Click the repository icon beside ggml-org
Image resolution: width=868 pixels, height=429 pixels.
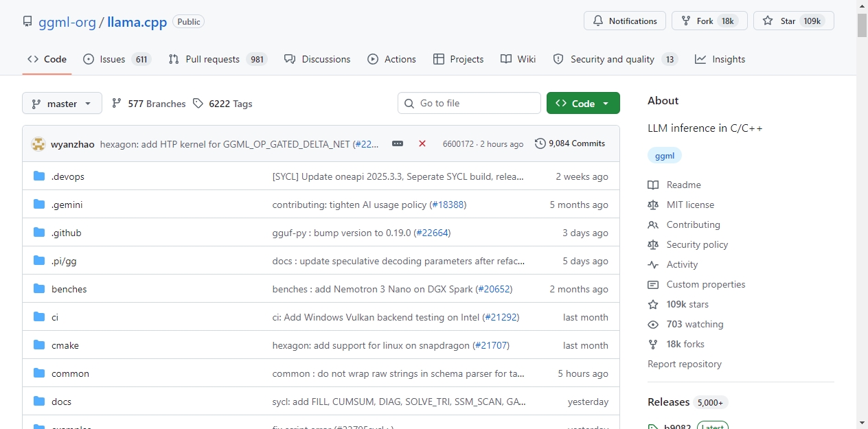[x=27, y=21]
